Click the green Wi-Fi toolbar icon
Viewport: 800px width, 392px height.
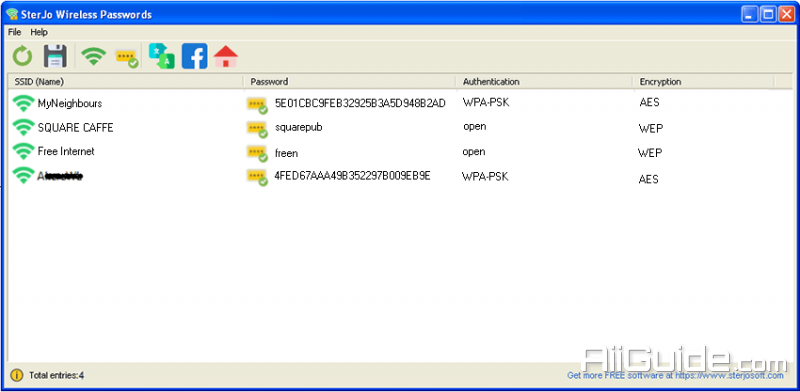click(x=93, y=56)
